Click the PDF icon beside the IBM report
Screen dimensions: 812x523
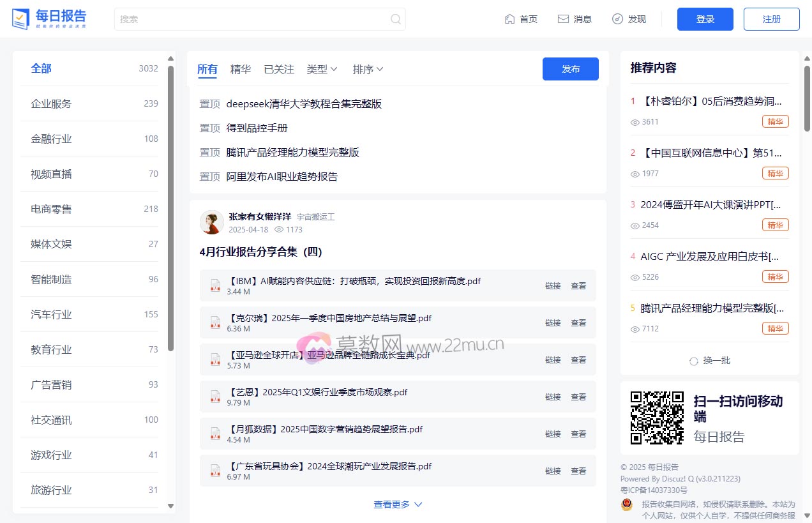coord(215,285)
